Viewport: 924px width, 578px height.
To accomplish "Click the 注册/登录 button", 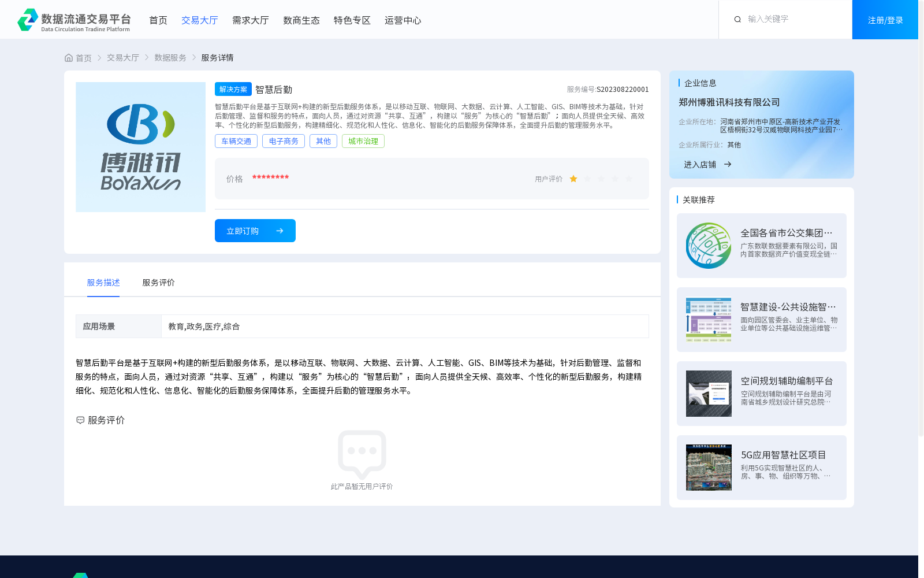I will (x=884, y=19).
